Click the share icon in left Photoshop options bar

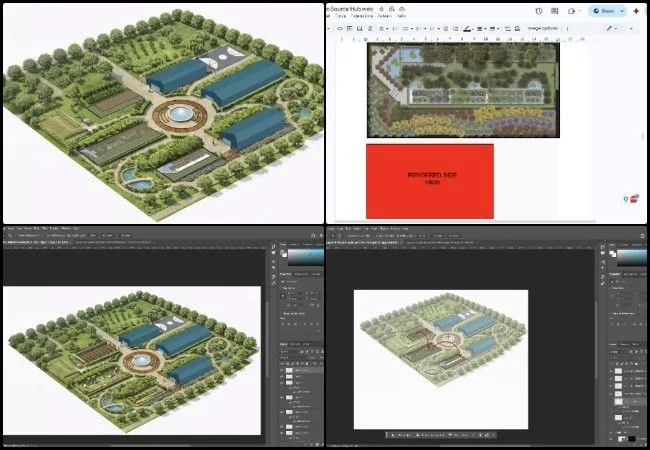click(313, 235)
